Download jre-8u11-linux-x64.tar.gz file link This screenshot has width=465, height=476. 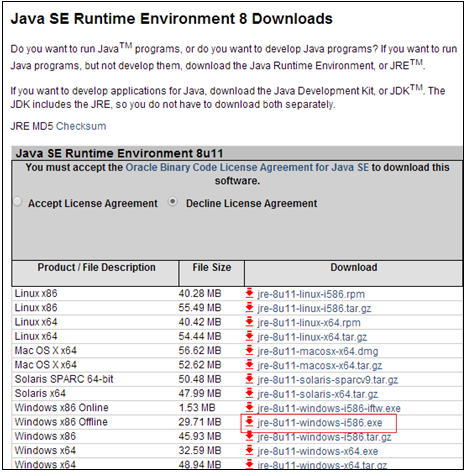pos(312,337)
